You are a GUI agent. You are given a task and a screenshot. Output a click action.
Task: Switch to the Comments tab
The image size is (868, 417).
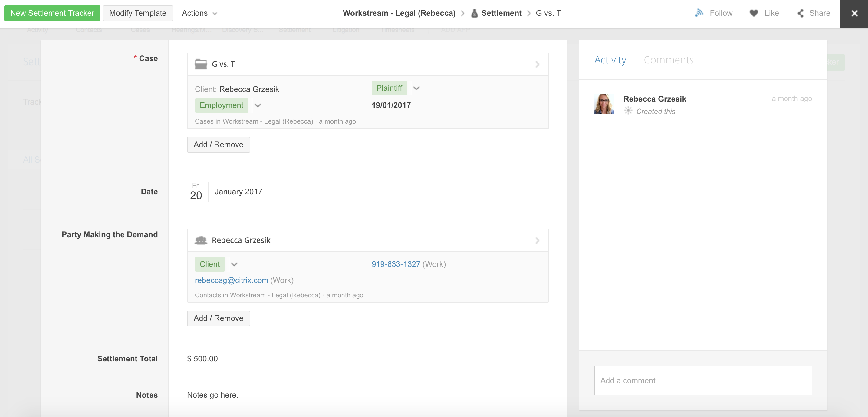coord(668,60)
